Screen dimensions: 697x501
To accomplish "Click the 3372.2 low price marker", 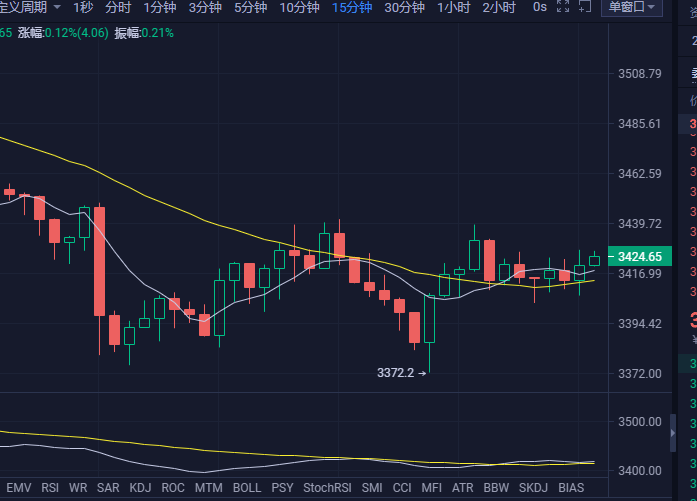I will [400, 373].
